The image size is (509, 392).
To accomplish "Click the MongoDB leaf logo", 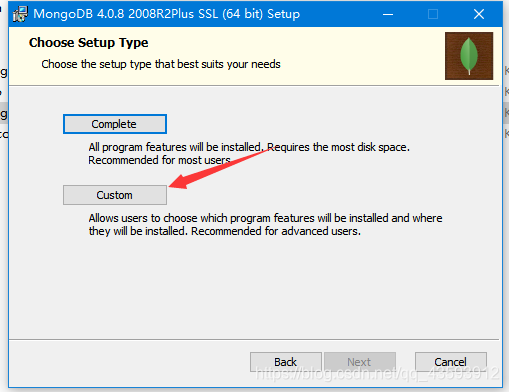I will (469, 56).
